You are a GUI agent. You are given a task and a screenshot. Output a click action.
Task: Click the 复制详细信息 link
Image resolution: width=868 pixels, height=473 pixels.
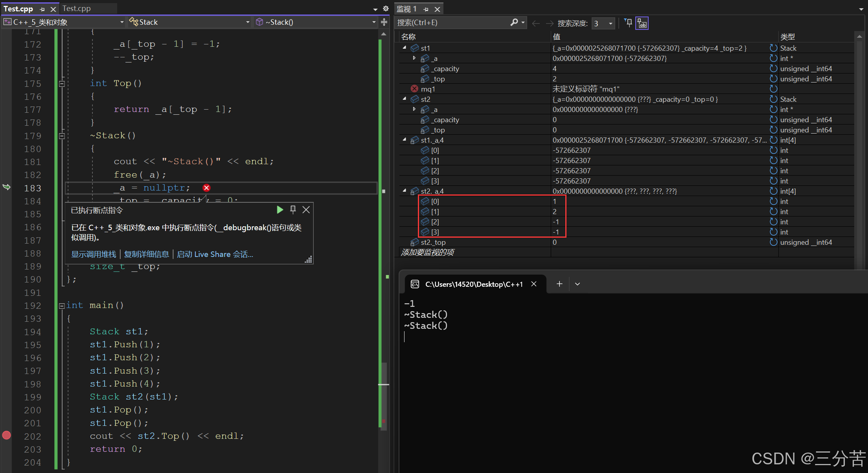click(x=146, y=255)
